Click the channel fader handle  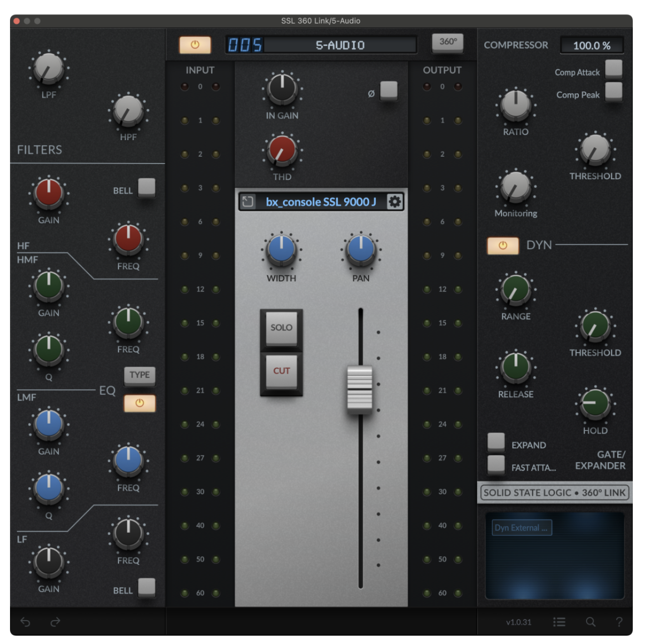(360, 390)
